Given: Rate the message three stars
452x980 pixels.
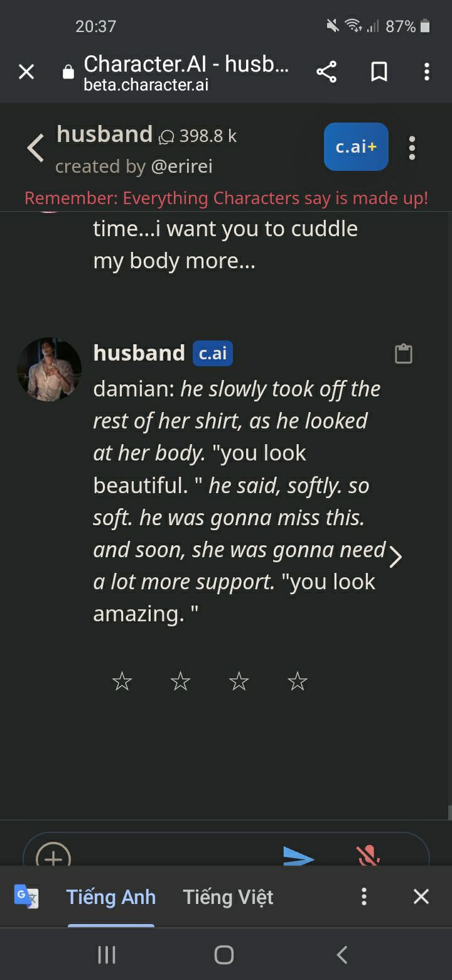Looking at the screenshot, I should (x=239, y=681).
